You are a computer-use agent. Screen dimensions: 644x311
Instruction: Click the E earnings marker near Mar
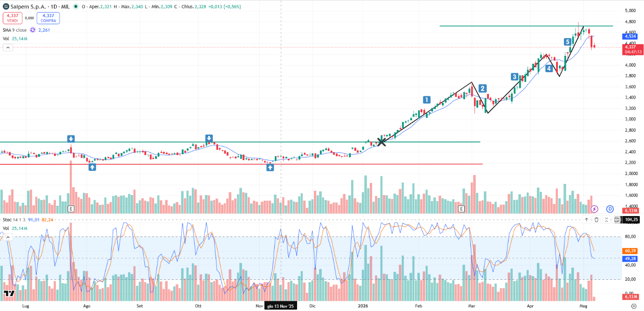461,209
